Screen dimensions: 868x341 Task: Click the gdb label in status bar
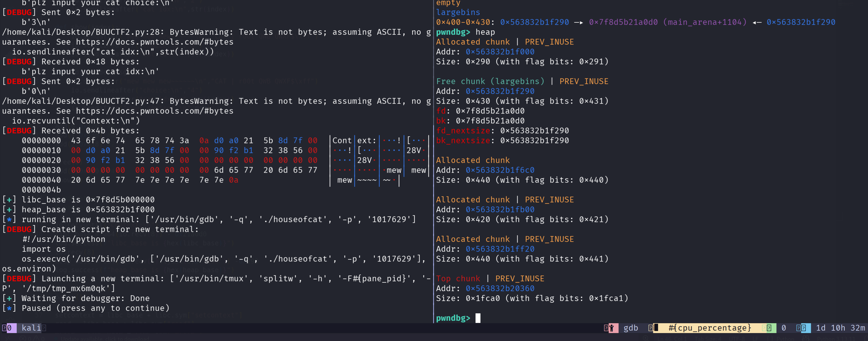point(631,328)
